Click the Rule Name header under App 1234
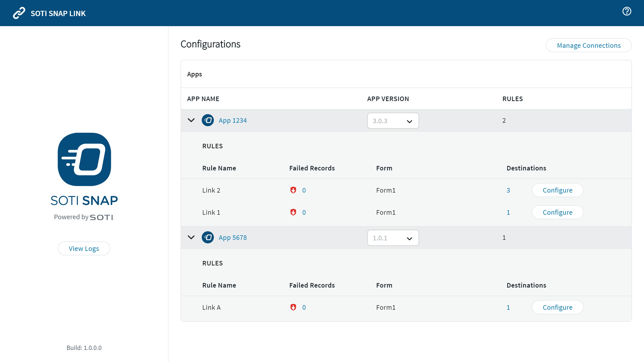Viewport: 644px width, 362px height. tap(219, 168)
